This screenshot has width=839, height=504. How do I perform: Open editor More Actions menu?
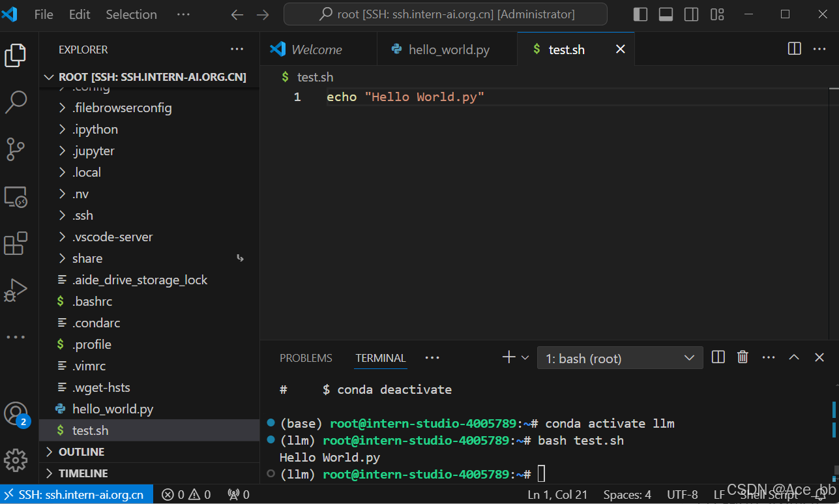coord(819,49)
